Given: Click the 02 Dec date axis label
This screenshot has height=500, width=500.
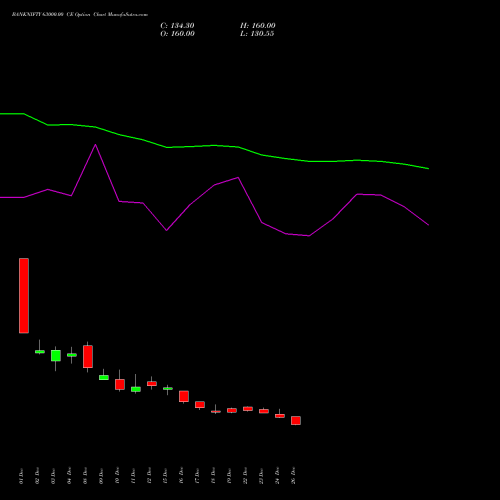Looking at the screenshot, I should [x=37, y=476].
